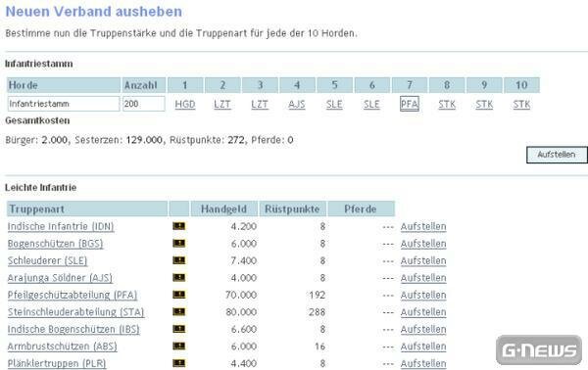This screenshot has width=588, height=370.
Task: Open the info icon for Schleuderer
Action: pyautogui.click(x=179, y=260)
